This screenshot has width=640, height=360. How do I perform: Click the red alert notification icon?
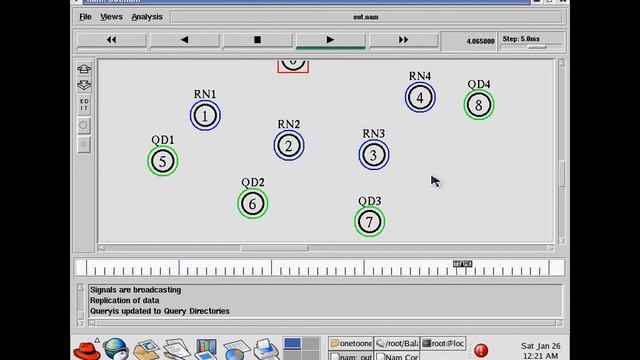(481, 350)
